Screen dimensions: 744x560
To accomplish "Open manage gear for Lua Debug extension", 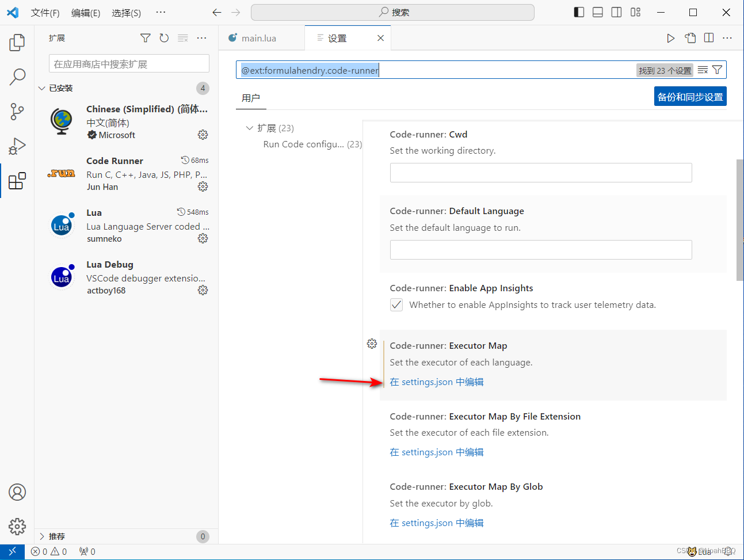I will pyautogui.click(x=203, y=290).
